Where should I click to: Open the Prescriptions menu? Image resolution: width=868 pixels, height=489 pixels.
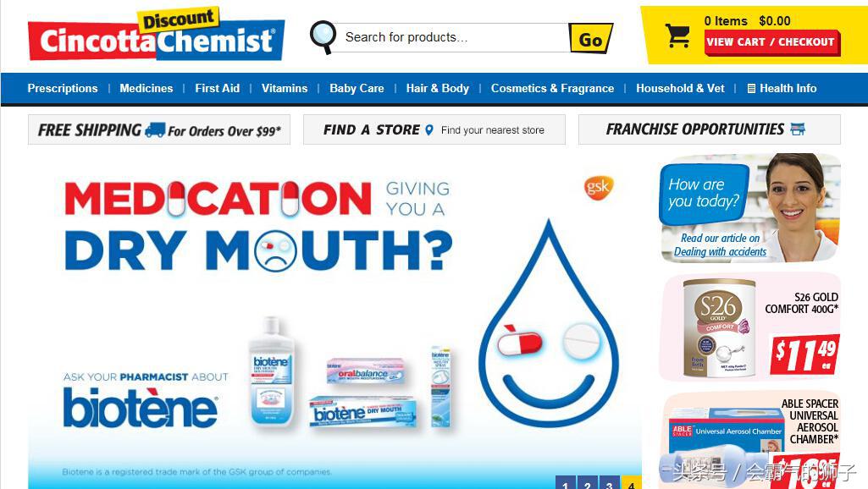(x=63, y=89)
